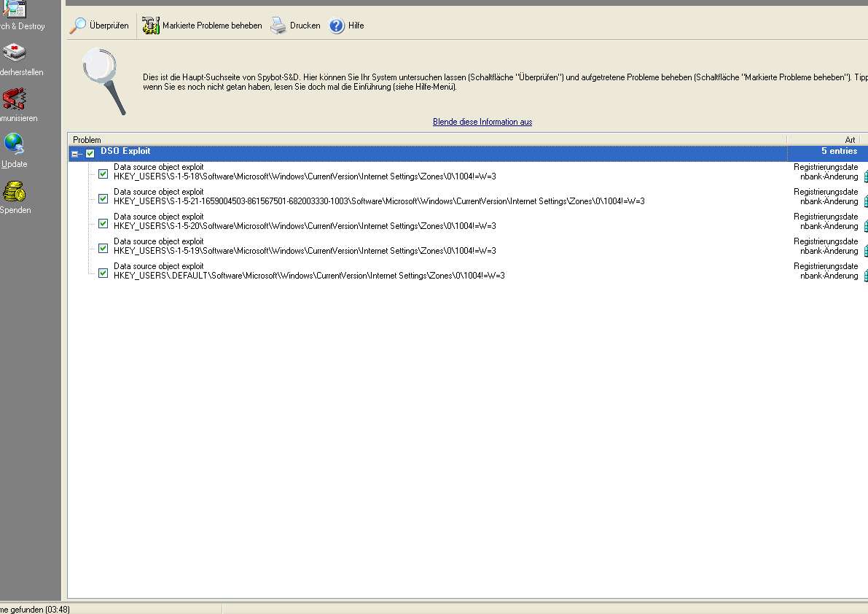Click the Spenden coins icon

tap(14, 192)
